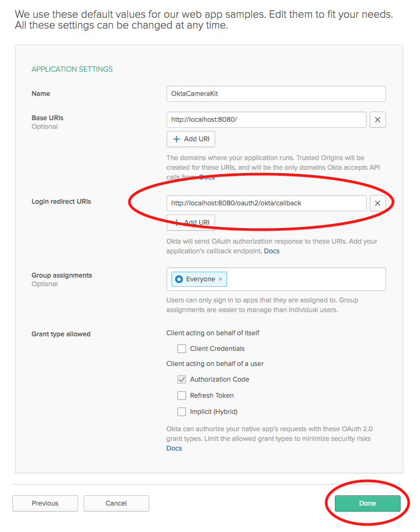
Task: Remove the Base URI localhost:8080 entry
Action: tap(377, 120)
